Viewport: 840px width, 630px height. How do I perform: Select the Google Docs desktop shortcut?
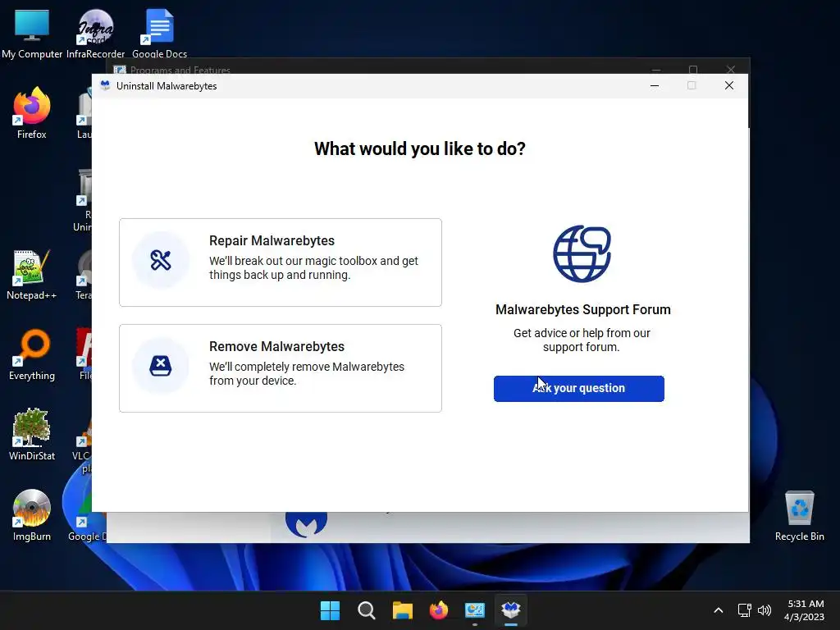point(160,34)
